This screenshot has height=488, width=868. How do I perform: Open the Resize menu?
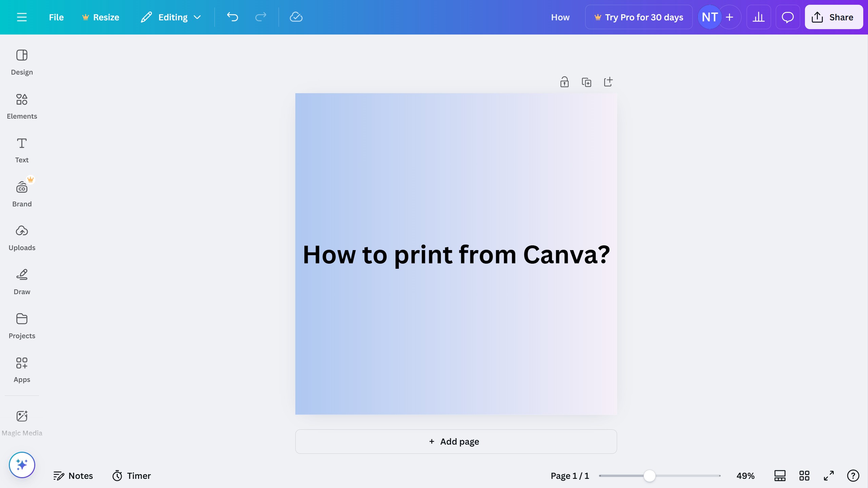100,17
